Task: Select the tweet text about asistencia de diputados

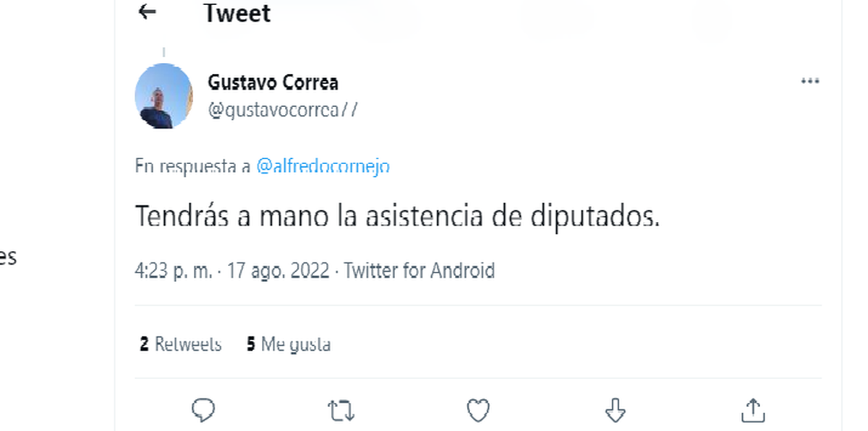Action: pyautogui.click(x=397, y=215)
